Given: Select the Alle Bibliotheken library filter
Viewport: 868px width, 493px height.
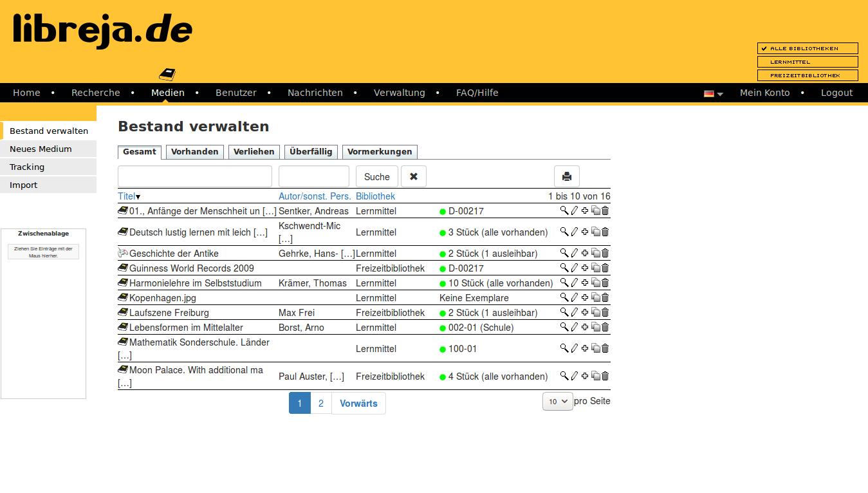Looking at the screenshot, I should (808, 48).
